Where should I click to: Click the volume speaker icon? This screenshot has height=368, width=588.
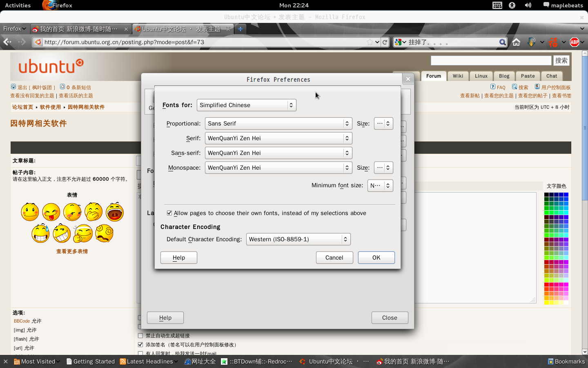(x=528, y=5)
